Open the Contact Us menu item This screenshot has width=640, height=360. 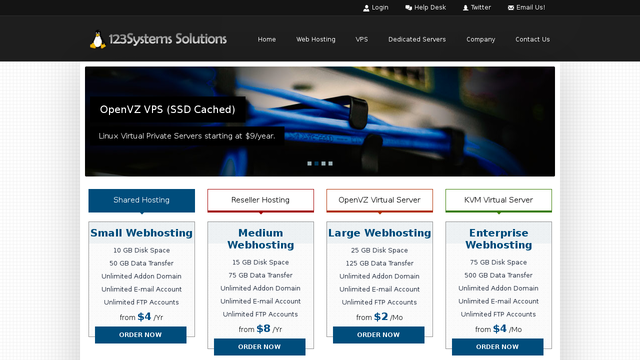point(532,40)
